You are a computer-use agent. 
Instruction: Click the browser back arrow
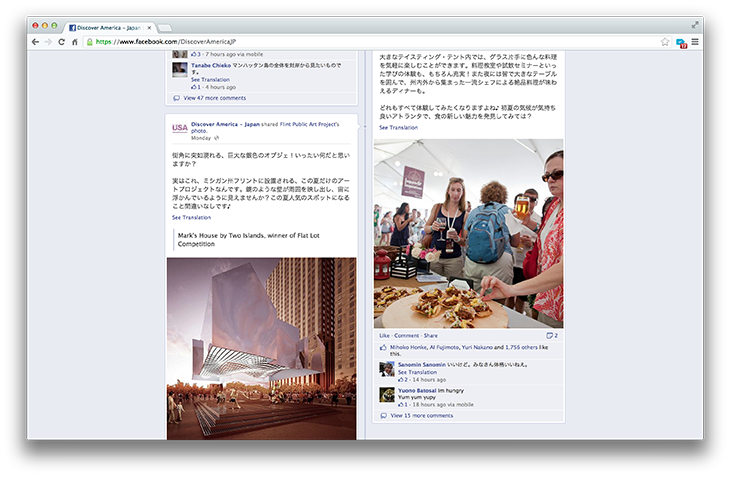pyautogui.click(x=35, y=42)
